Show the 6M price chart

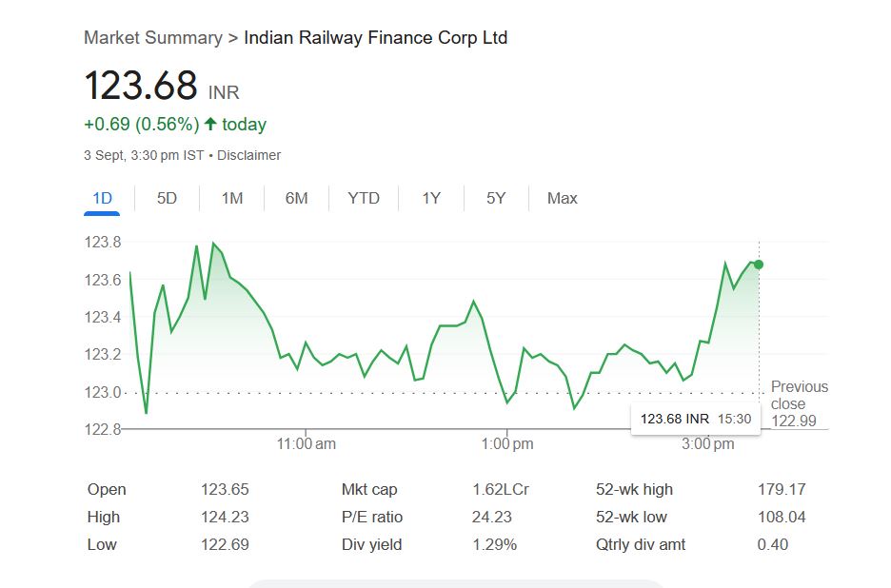(x=296, y=198)
